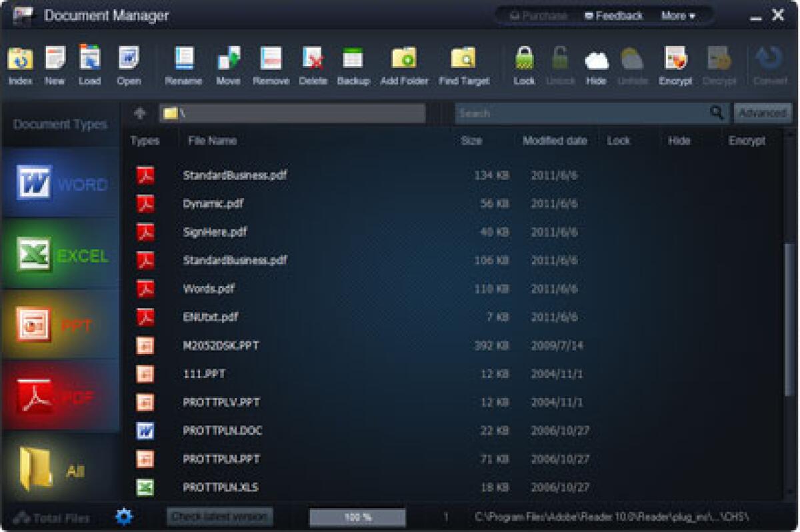
Task: Select the WORD document type filter
Action: pos(60,185)
